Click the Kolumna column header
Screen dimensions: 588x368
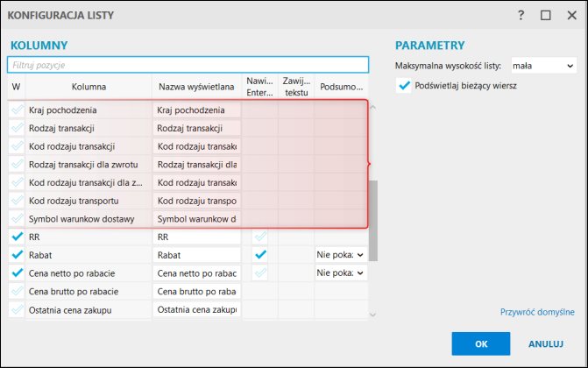coord(89,87)
